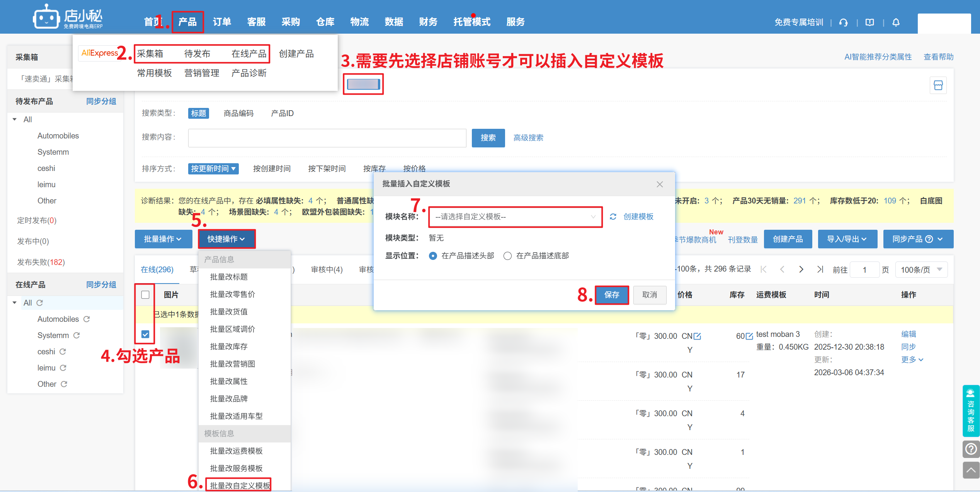The width and height of the screenshot is (980, 492).
Task: Toggle the select-all checkbox in table header
Action: 145,295
